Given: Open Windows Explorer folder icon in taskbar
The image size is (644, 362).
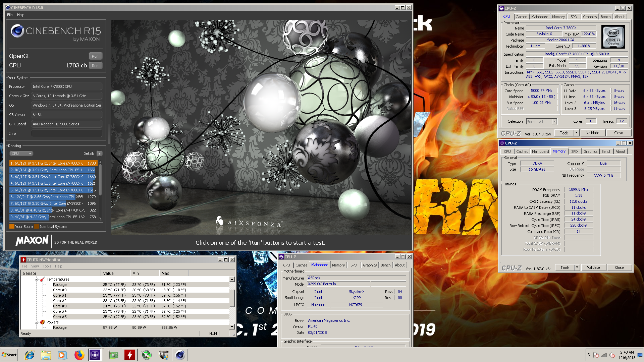Looking at the screenshot, I should 46,355.
